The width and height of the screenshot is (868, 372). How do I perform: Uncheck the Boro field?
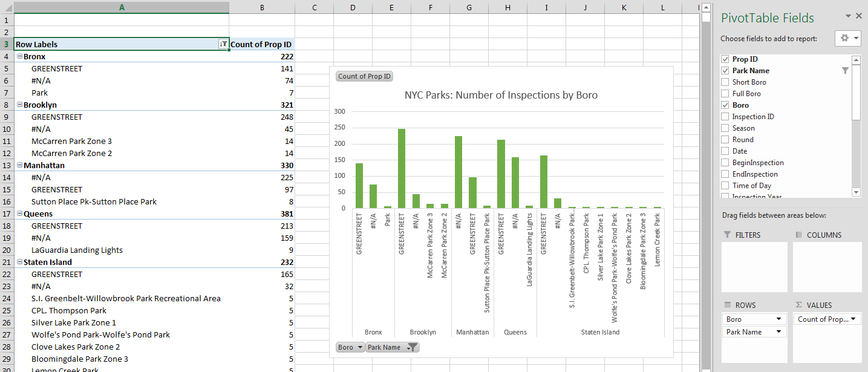coord(725,105)
